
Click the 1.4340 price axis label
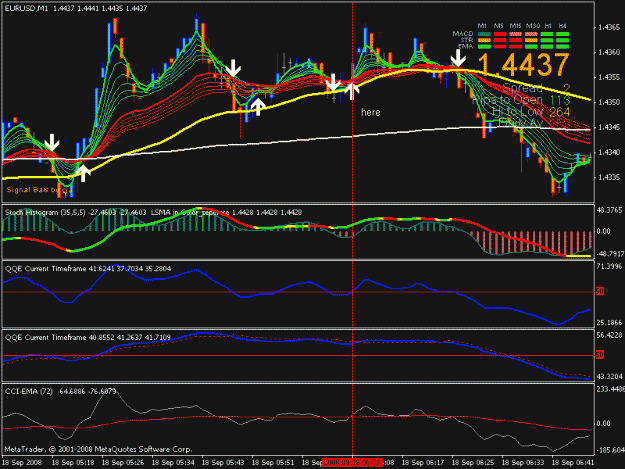(609, 153)
